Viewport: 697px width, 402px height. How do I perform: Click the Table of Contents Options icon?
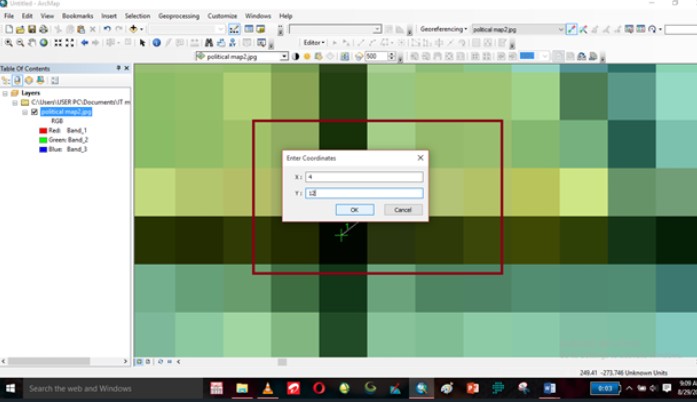point(55,80)
